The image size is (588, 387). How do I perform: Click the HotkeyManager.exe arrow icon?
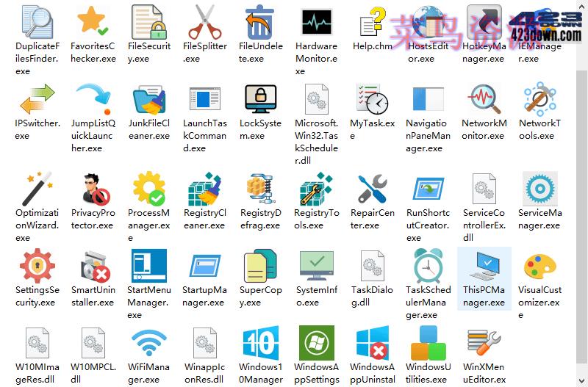coord(484,22)
